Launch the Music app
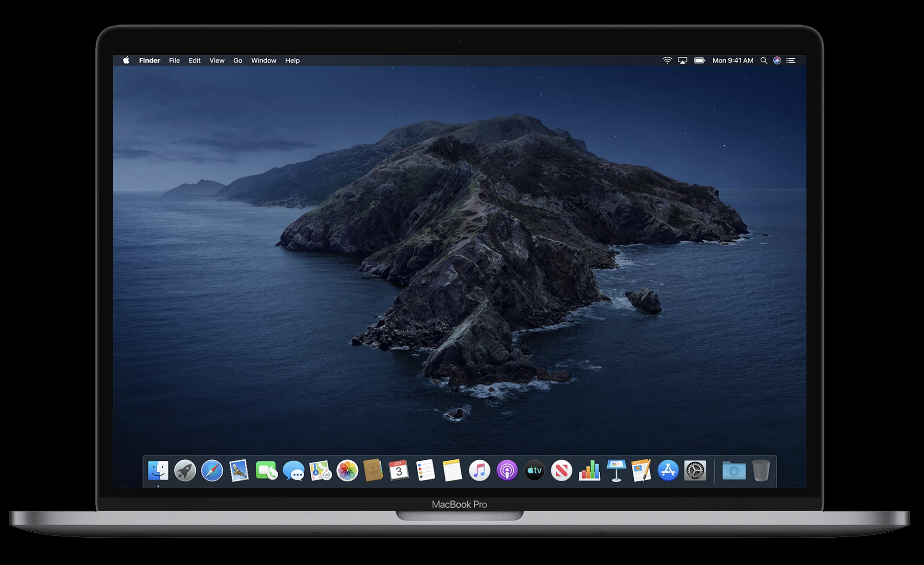The image size is (924, 565). tap(480, 471)
